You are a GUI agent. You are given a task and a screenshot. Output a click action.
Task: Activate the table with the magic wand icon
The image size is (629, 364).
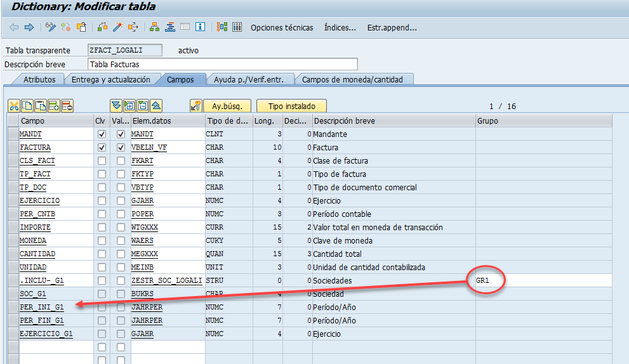[x=117, y=27]
